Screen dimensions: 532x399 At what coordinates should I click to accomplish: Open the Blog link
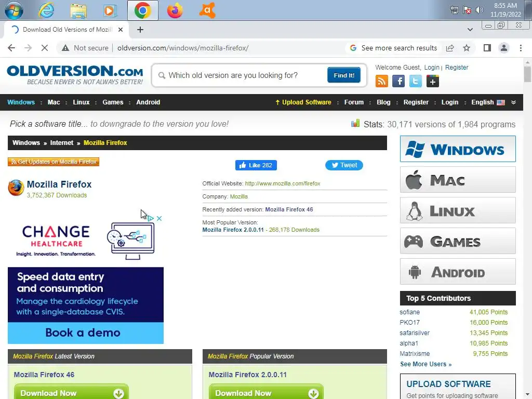[383, 102]
